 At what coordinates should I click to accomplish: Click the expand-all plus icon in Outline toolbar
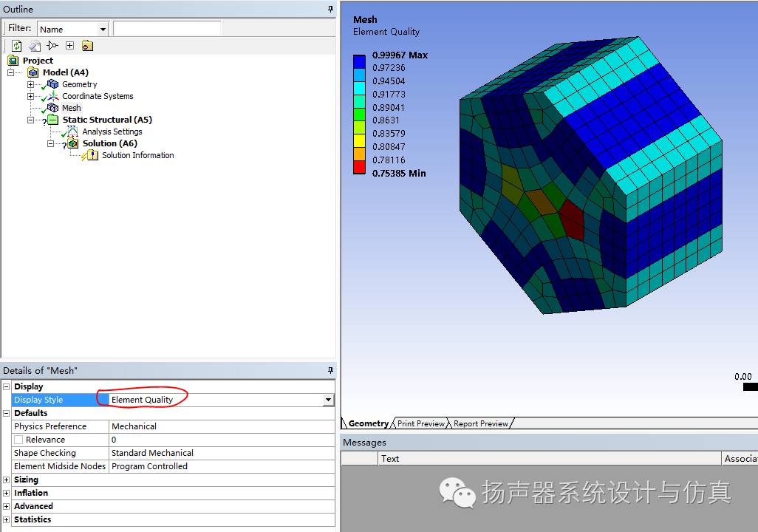[x=69, y=46]
